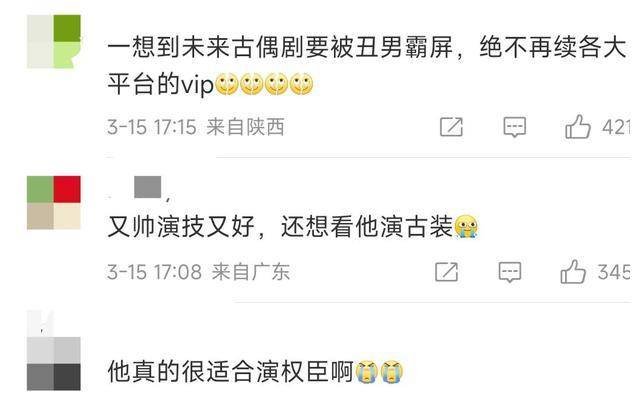Viewport: 640px width, 403px height.
Task: Open comment text 他真的很适合演权臣啊
Action: point(231,372)
